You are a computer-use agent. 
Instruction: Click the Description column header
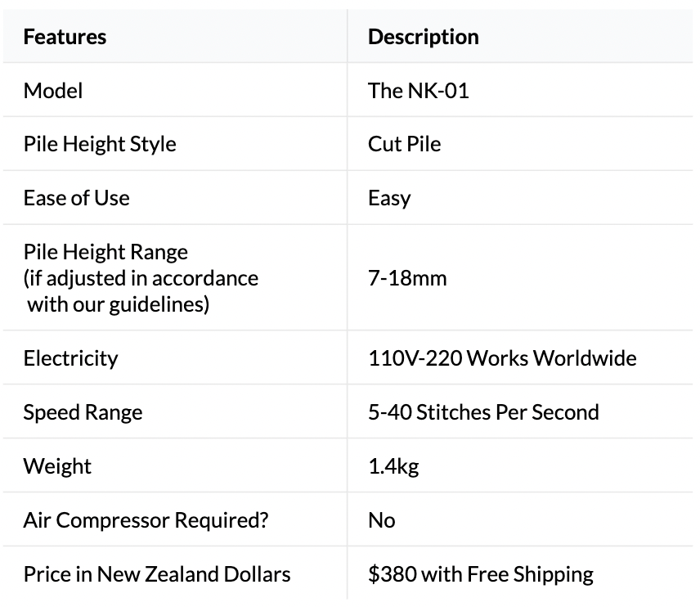(423, 37)
